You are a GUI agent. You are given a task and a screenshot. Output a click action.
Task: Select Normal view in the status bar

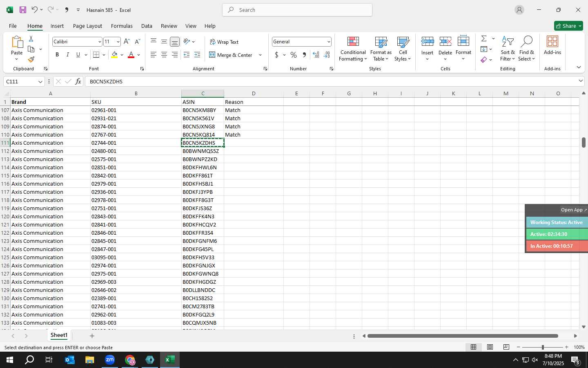click(x=473, y=347)
